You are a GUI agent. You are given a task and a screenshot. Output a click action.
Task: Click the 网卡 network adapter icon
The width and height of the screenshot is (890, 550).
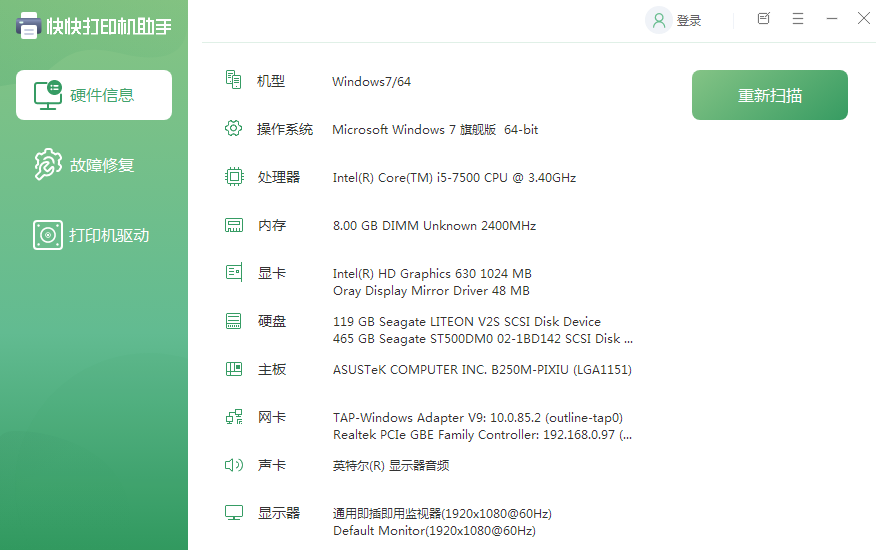coord(234,417)
